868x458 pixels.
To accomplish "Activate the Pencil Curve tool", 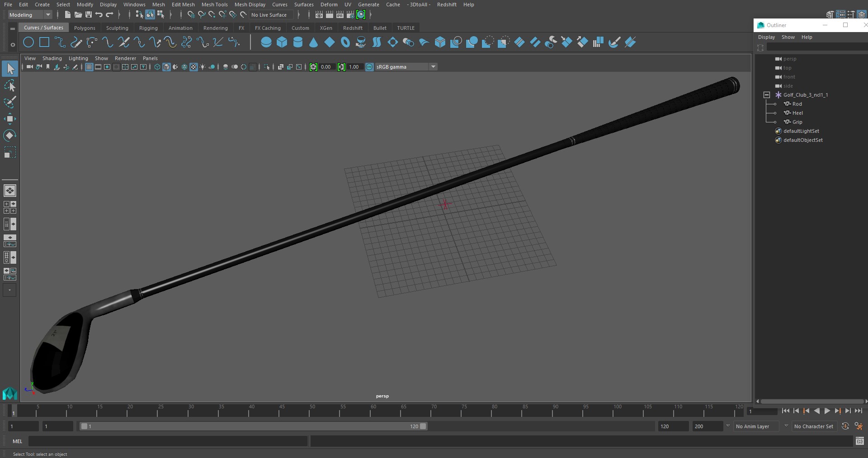I will coord(76,42).
